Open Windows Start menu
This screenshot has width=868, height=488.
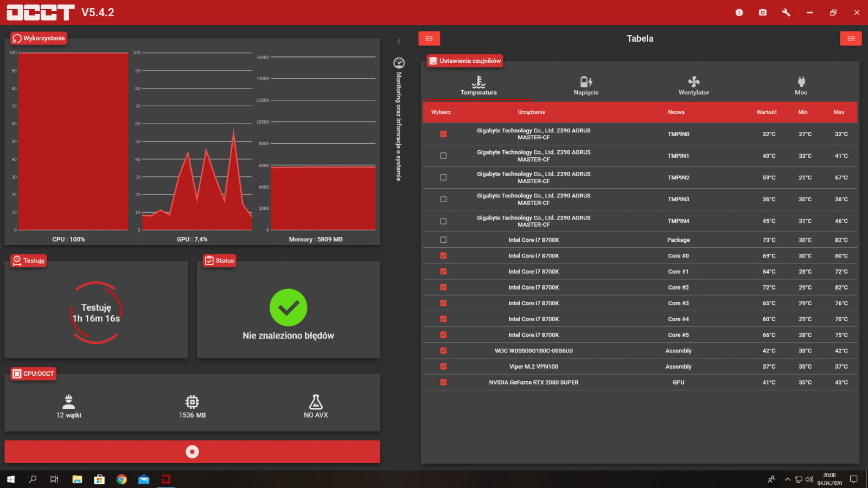11,479
